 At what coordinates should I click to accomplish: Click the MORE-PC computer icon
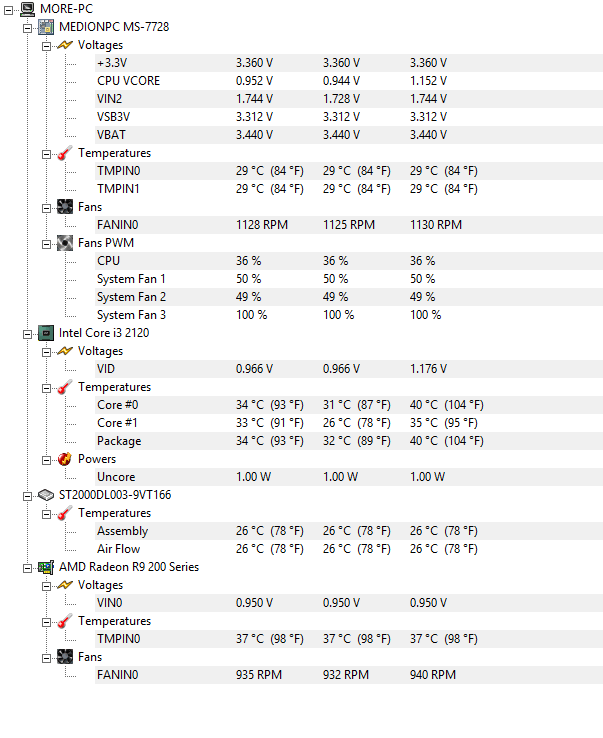tap(28, 9)
